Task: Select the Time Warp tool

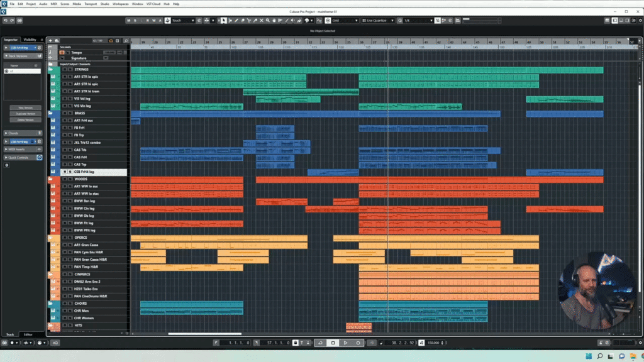Action: point(280,21)
